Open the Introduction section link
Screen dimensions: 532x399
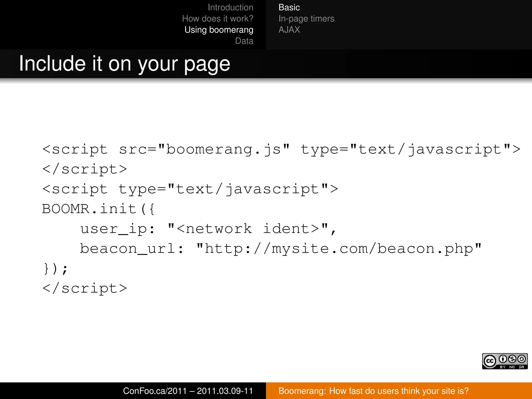click(x=230, y=8)
